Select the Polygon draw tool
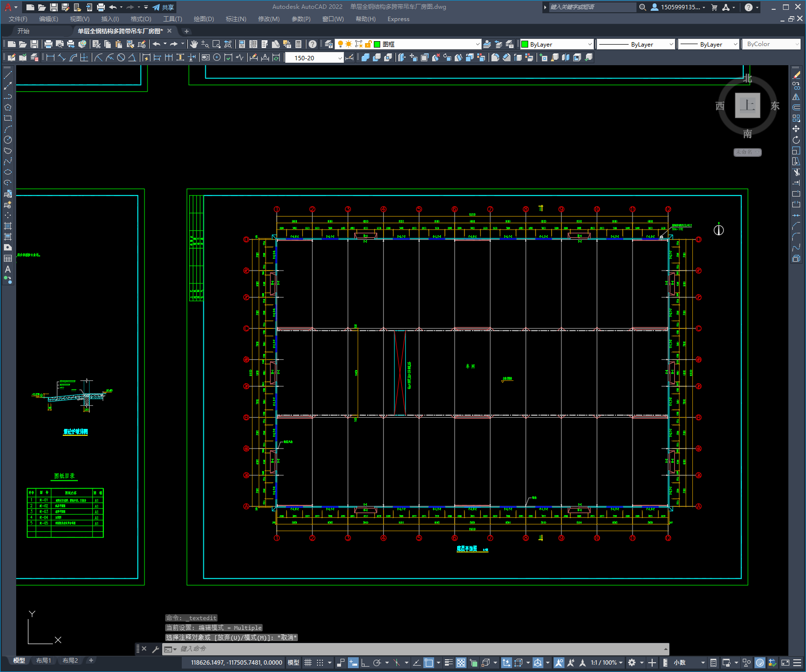Image resolution: width=806 pixels, height=672 pixels. coord(8,107)
